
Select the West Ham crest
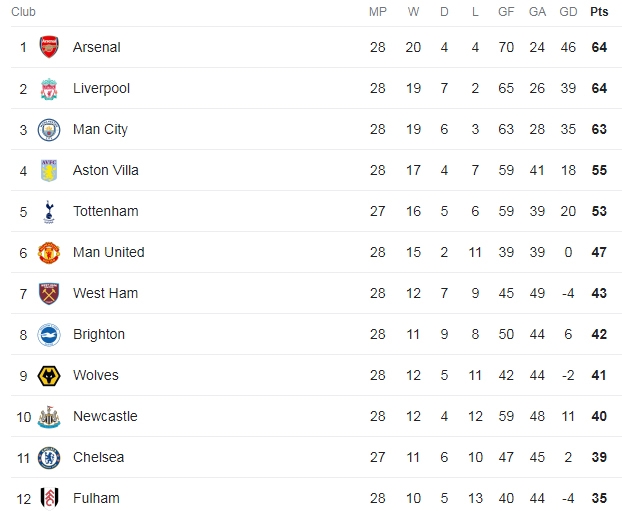pos(49,294)
